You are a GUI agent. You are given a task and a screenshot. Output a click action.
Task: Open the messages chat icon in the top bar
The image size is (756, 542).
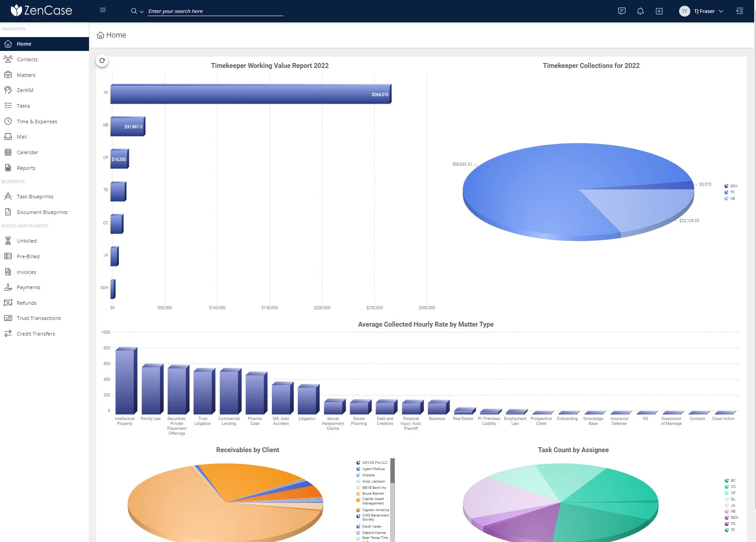pyautogui.click(x=621, y=11)
